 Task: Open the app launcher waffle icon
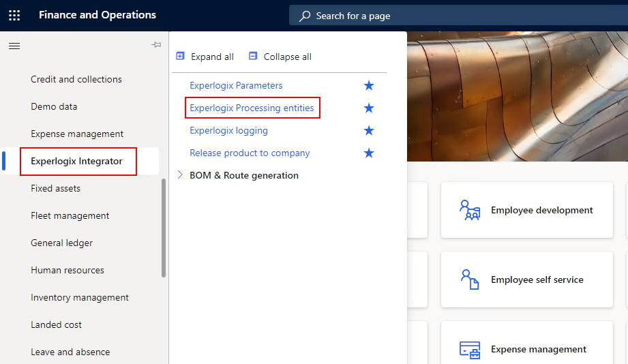(14, 15)
